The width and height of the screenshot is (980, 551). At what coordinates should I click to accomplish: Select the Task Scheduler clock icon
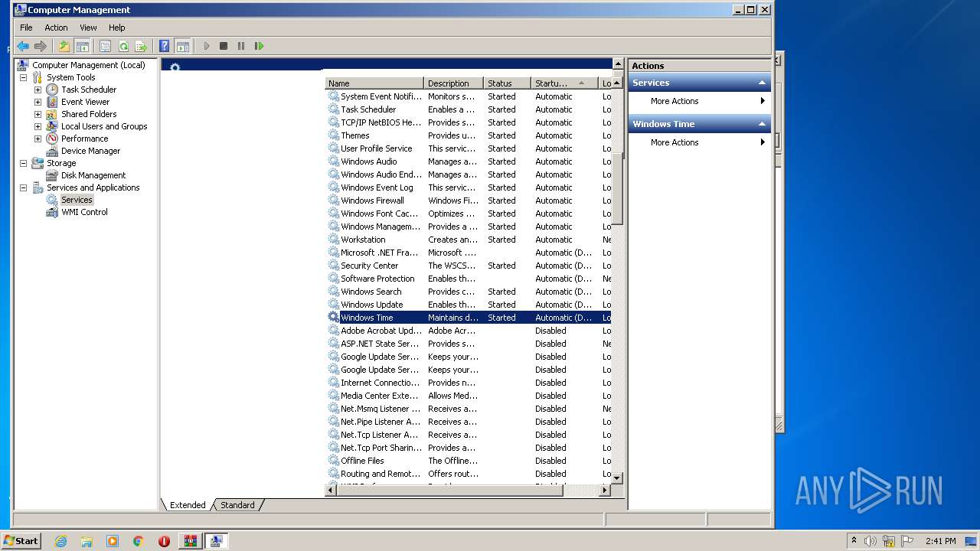(x=52, y=90)
